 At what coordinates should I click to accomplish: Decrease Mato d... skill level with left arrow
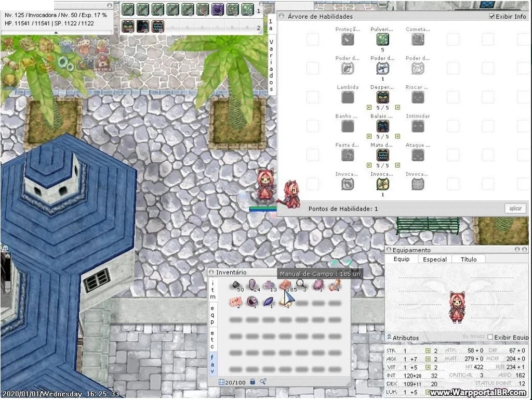tap(369, 165)
